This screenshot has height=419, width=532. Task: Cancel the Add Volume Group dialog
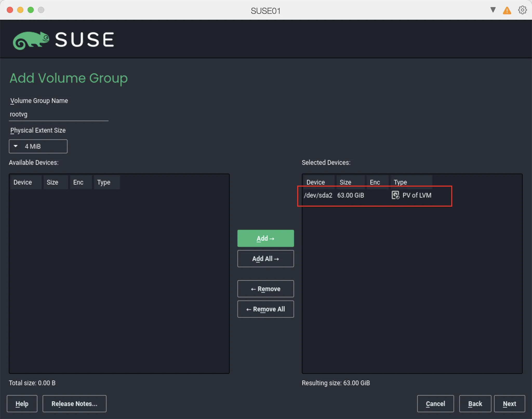pos(435,404)
